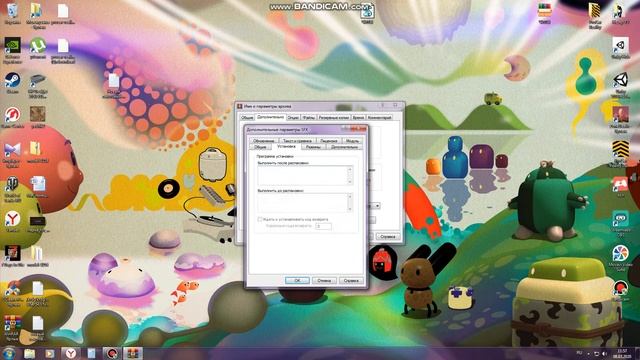The width and height of the screenshot is (640, 360).
Task: Switch to the Обновление tab in SFX dialog
Action: [x=263, y=140]
